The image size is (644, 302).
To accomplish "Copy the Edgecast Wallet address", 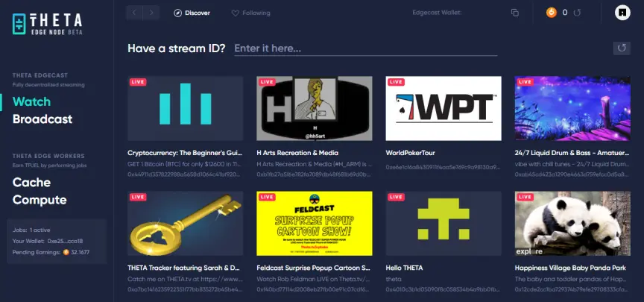I will click(x=514, y=13).
